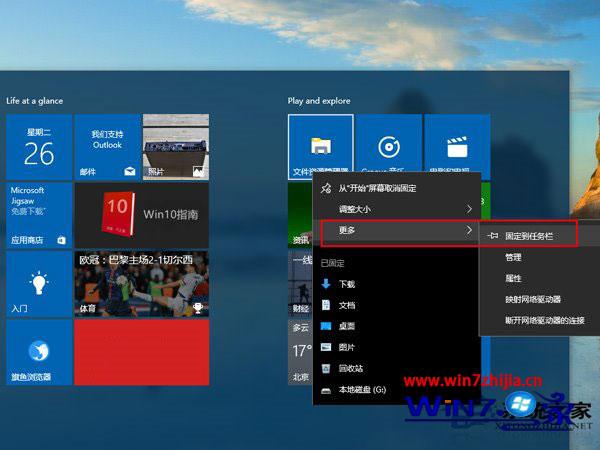600x450 pixels.
Task: Choose 断开网络驱动器的连接 option
Action: point(540,320)
